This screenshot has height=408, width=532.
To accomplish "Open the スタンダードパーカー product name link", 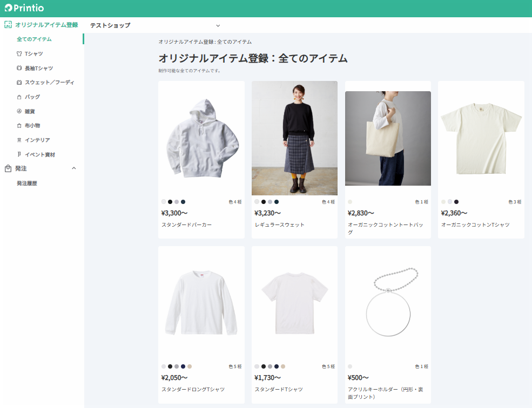I will point(186,225).
